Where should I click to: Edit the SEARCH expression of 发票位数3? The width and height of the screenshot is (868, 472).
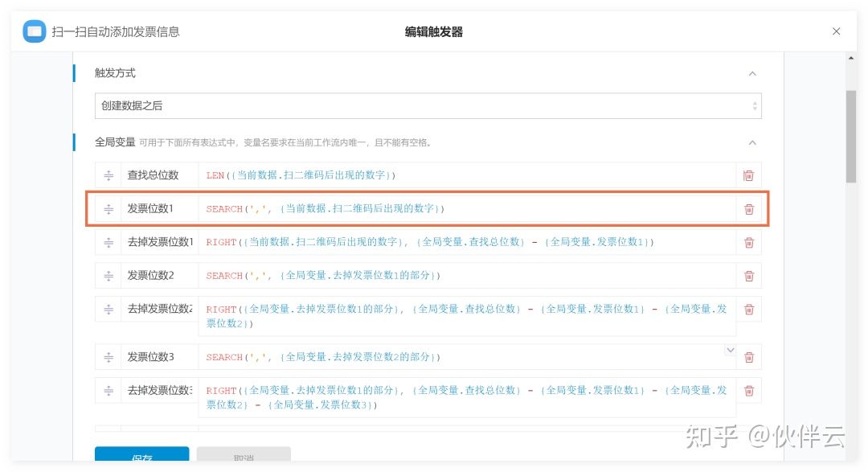coord(467,357)
